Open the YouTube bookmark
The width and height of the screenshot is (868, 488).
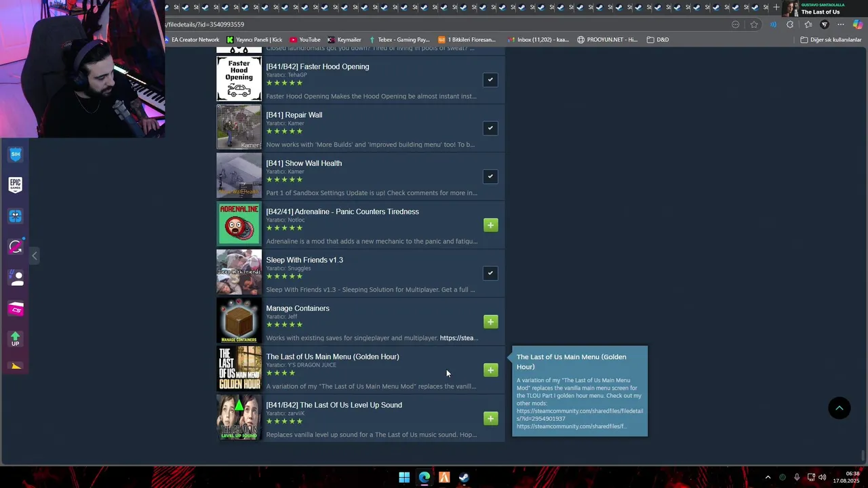[x=304, y=40]
